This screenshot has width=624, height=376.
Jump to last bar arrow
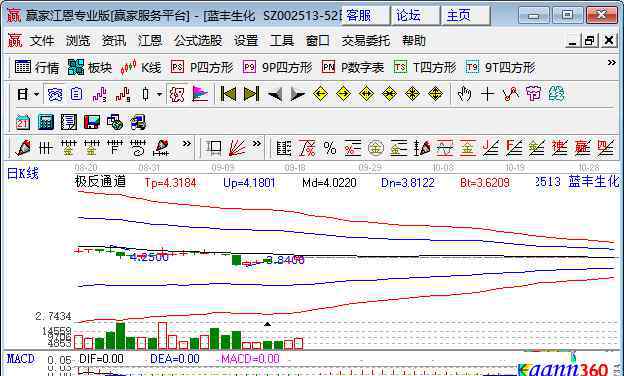point(252,94)
